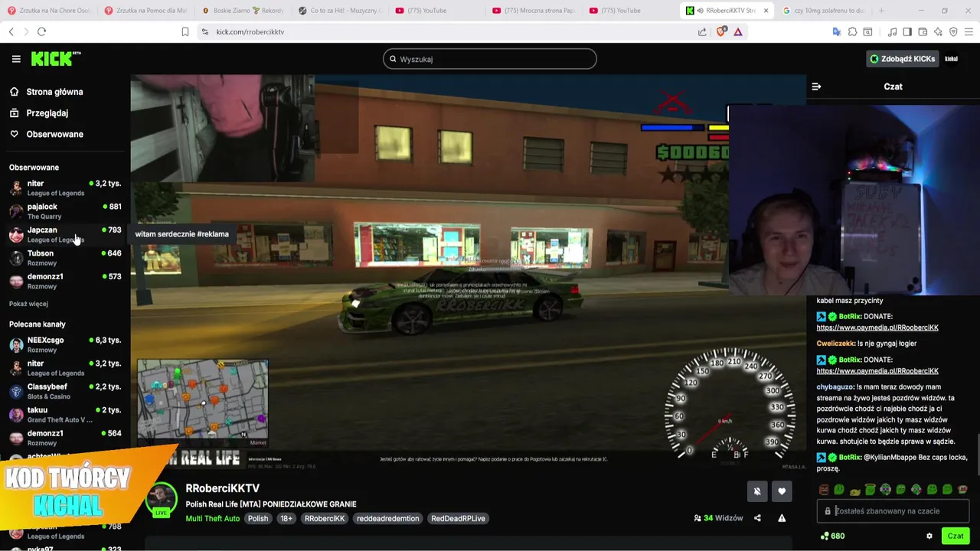Switch to Zrzutka na Na Chore tab
Viewport: 980px width, 551px height.
[x=49, y=11]
